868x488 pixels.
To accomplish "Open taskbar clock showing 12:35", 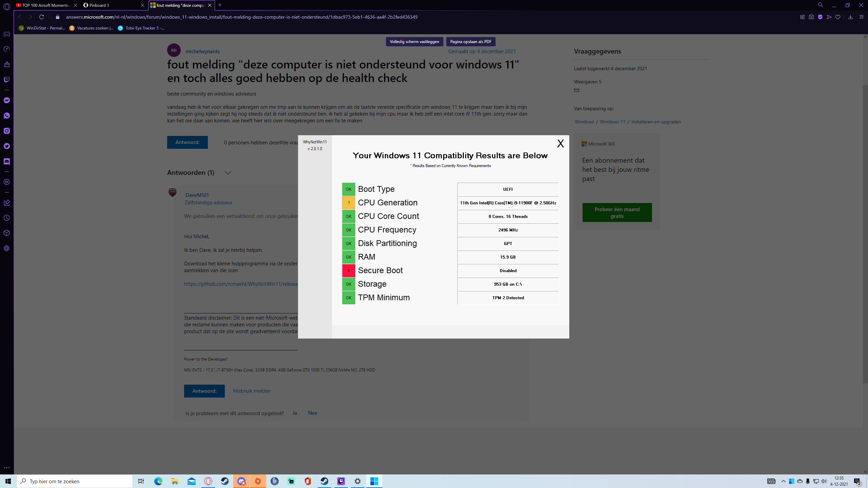I will pyautogui.click(x=839, y=481).
